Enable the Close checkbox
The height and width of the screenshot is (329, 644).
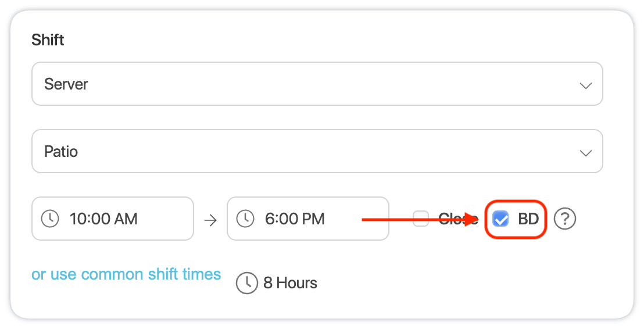coord(421,219)
